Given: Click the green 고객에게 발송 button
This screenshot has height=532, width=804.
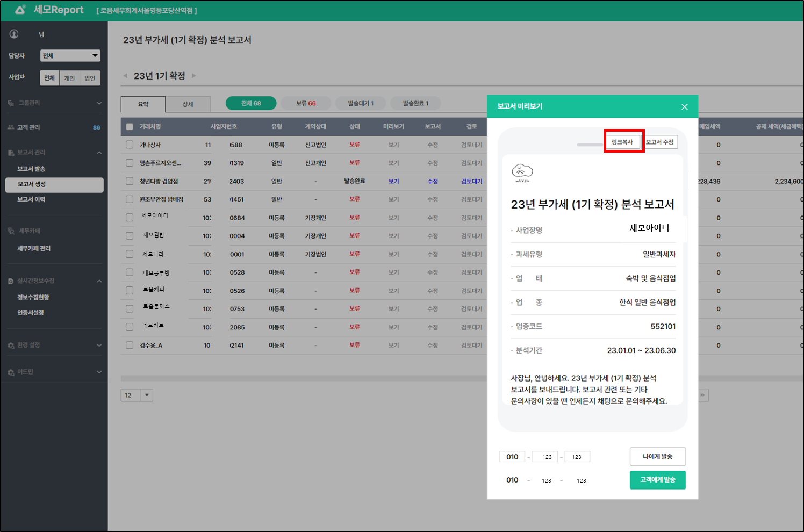Looking at the screenshot, I should coord(657,480).
